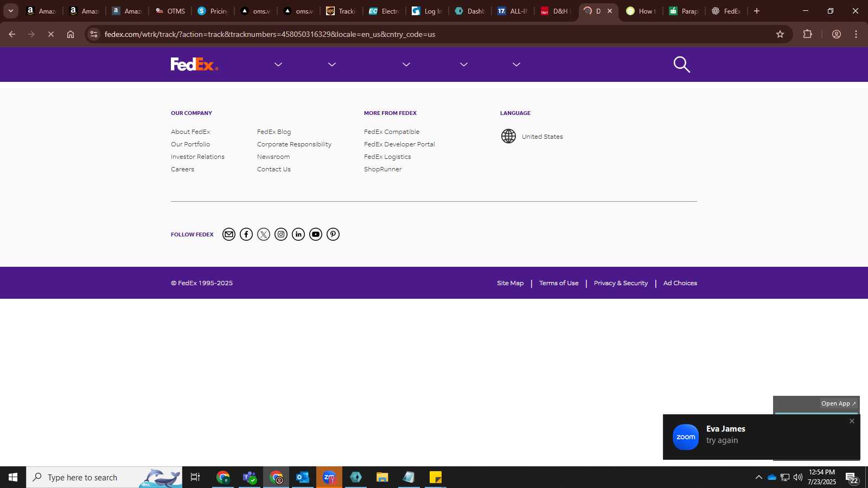Open FedEx Compatible link
The height and width of the screenshot is (488, 868).
click(392, 132)
